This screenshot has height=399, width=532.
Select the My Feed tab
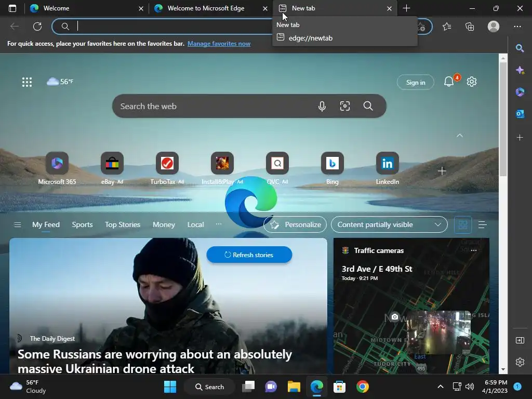tap(46, 224)
